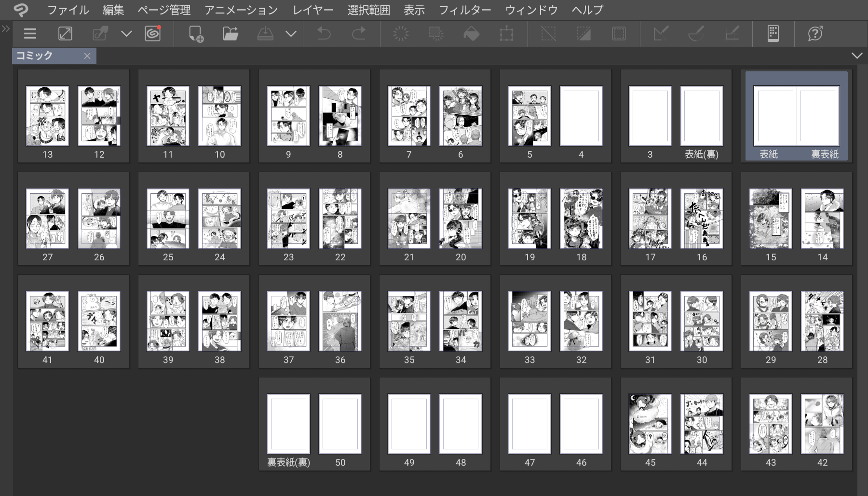868x496 pixels.
Task: Create a new document with New icon
Action: pyautogui.click(x=196, y=34)
